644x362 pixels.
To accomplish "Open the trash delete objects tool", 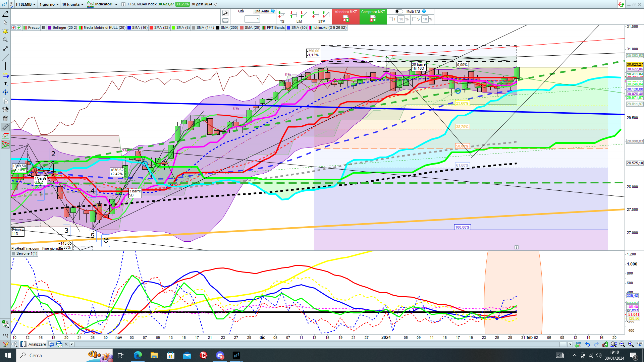I will [5, 118].
